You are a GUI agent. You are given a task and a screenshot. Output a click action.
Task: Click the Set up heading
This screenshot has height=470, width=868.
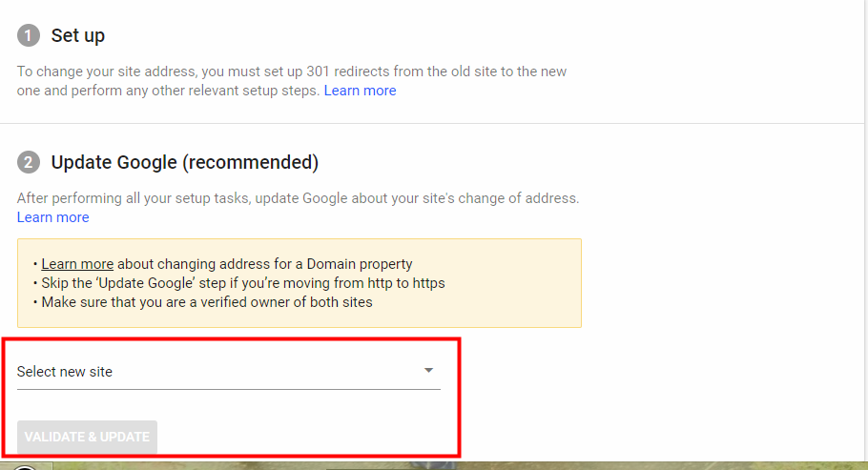77,36
